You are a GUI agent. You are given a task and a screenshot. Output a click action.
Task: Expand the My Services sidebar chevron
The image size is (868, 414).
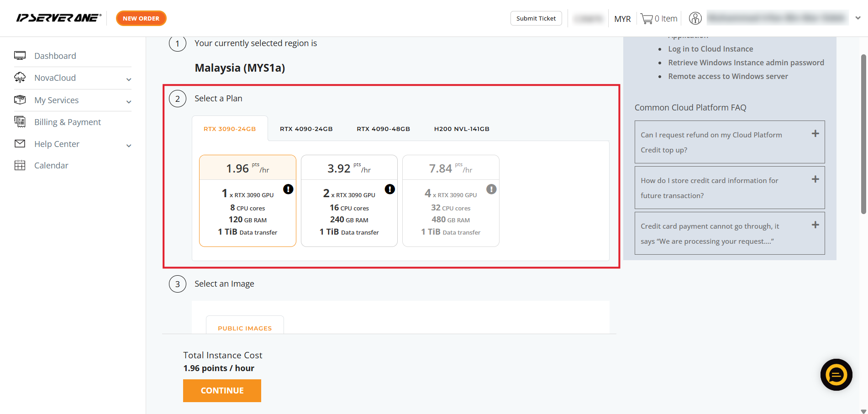pos(129,102)
